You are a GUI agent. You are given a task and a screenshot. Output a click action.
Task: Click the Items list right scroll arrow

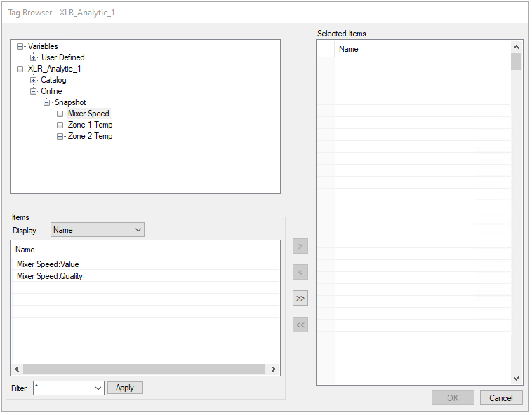pos(274,369)
